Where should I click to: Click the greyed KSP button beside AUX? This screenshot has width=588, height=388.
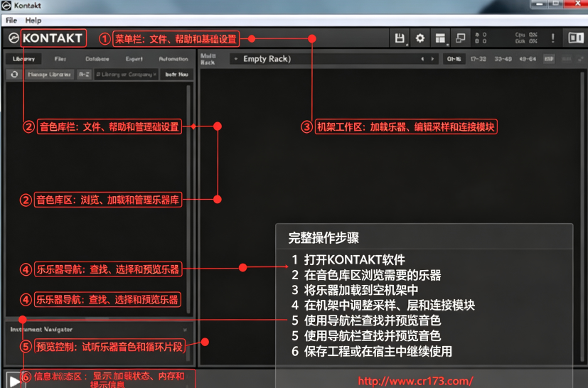tap(566, 59)
